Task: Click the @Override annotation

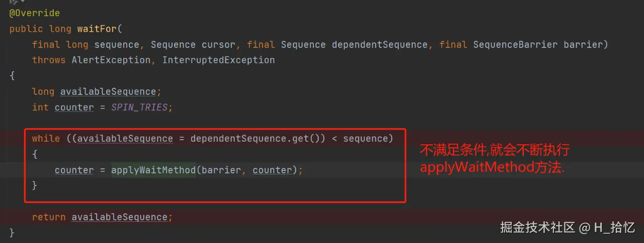Action: point(34,13)
